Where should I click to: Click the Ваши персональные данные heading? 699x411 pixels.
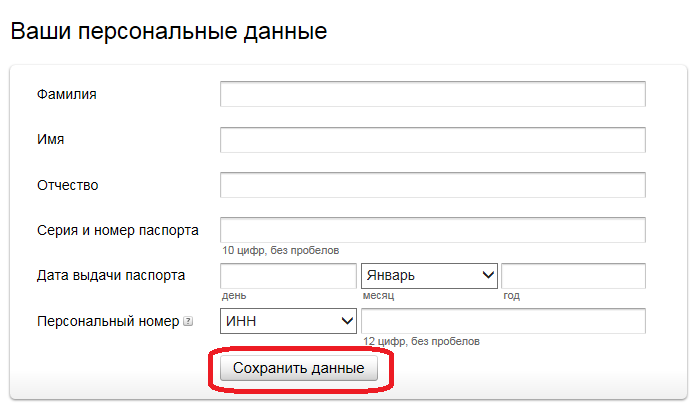click(169, 31)
